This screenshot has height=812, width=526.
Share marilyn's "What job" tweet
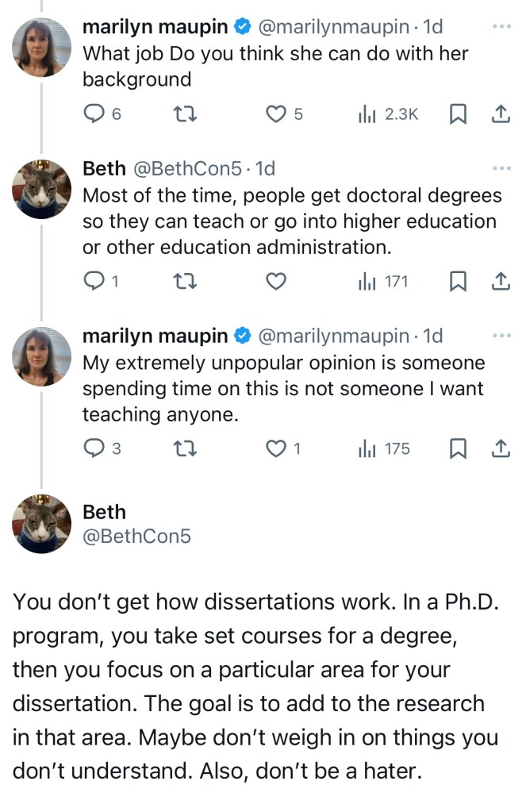click(500, 114)
